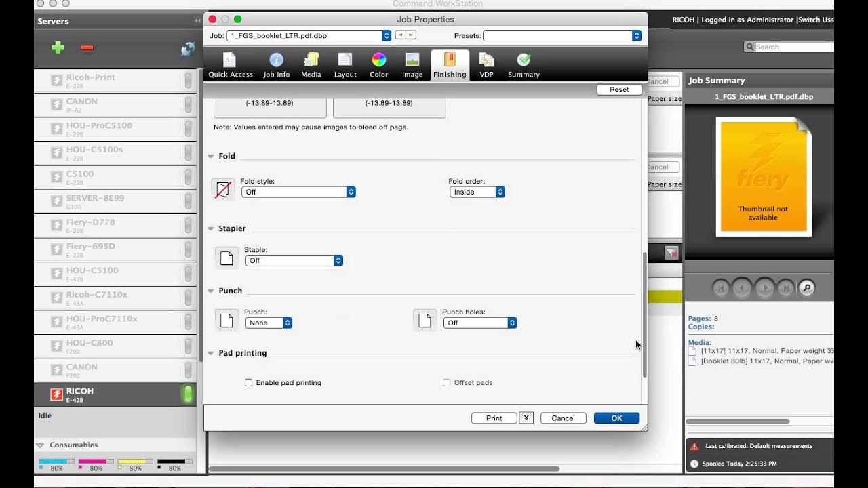868x488 pixels.
Task: Switch to the Media tab
Action: tap(311, 66)
